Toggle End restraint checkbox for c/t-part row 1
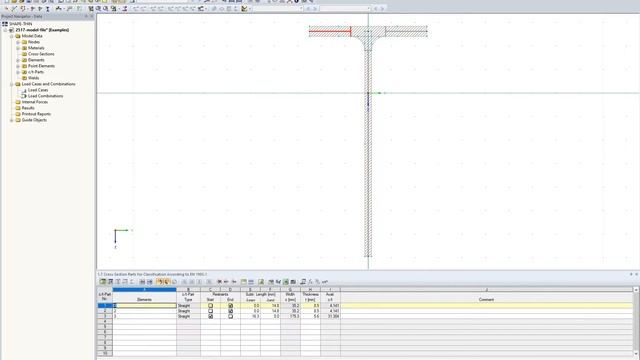Viewport: 640px width, 360px height. point(231,305)
